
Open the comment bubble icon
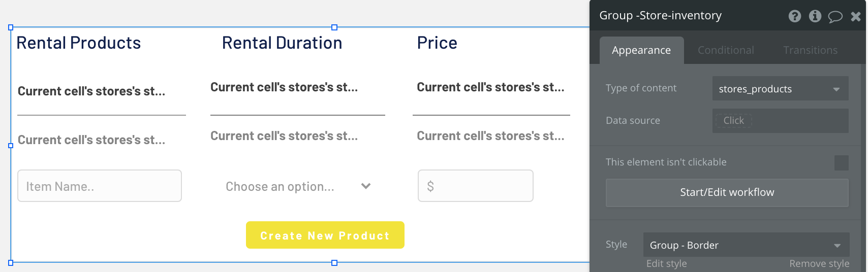(835, 17)
